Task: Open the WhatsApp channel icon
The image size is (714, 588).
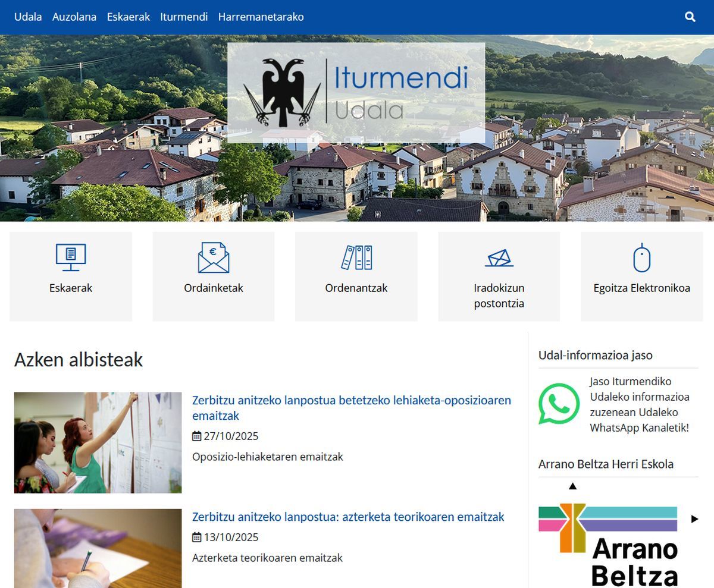Action: (559, 404)
